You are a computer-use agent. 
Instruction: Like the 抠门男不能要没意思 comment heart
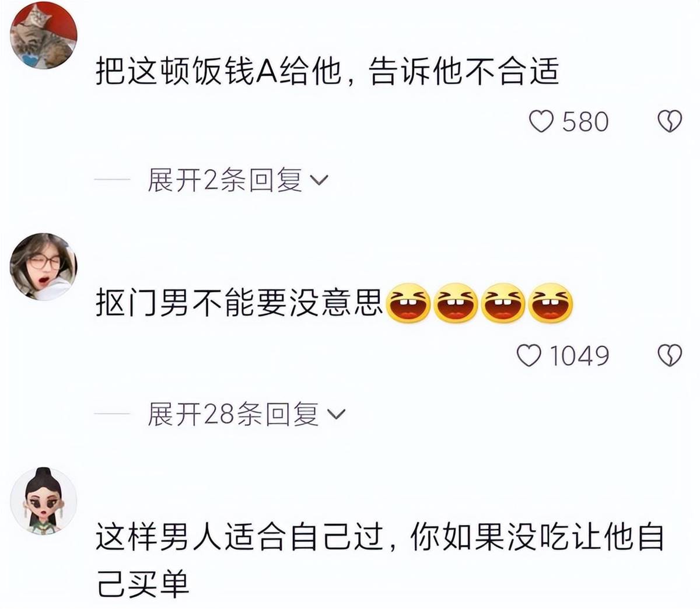[529, 355]
